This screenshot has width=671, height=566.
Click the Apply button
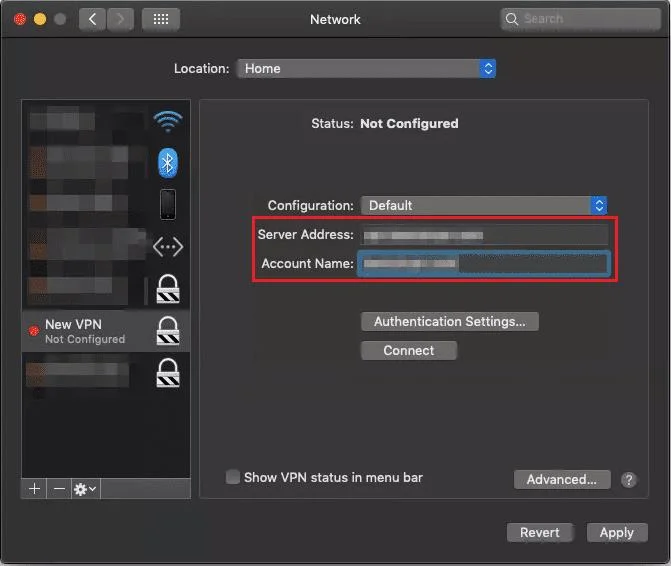point(617,533)
